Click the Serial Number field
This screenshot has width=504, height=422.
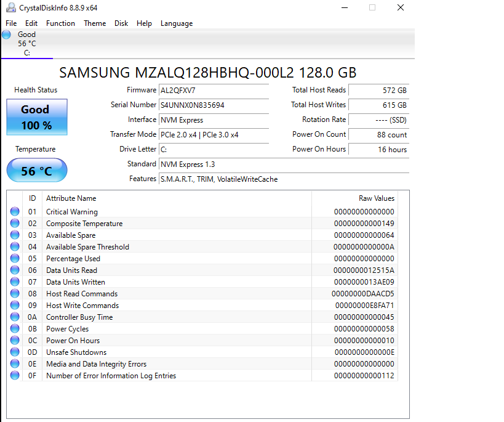pyautogui.click(x=214, y=105)
